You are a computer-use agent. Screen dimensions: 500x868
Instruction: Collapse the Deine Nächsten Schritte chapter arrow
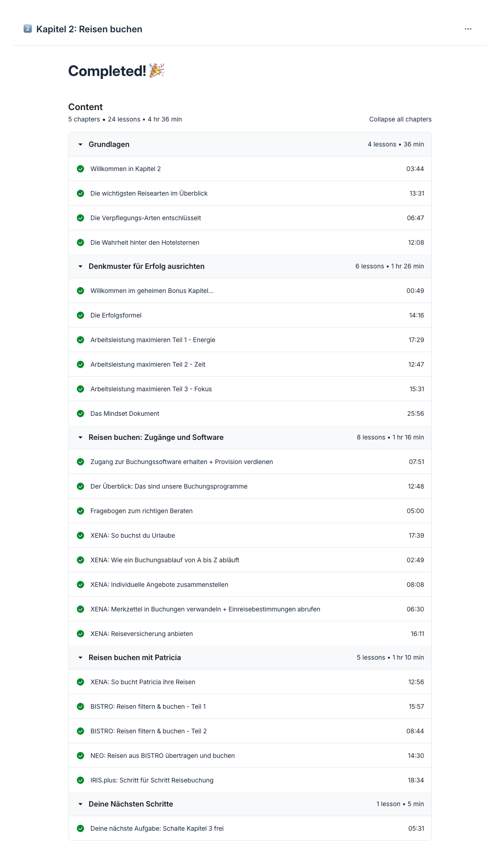pyautogui.click(x=80, y=804)
